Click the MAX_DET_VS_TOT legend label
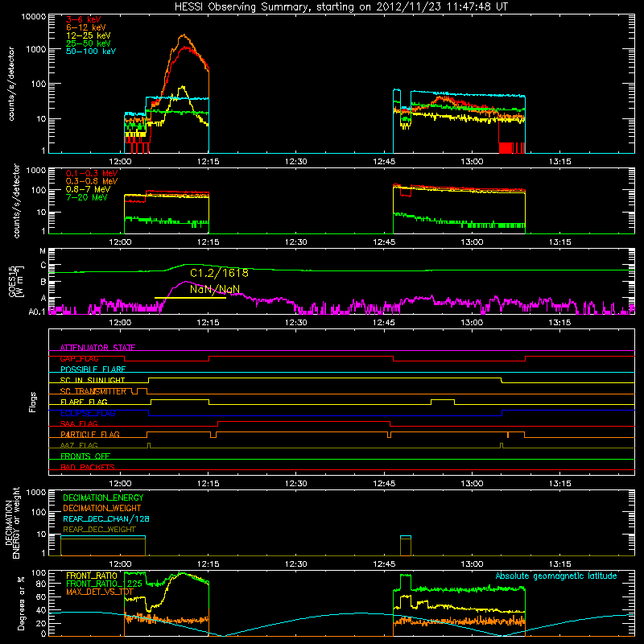 tap(100, 592)
